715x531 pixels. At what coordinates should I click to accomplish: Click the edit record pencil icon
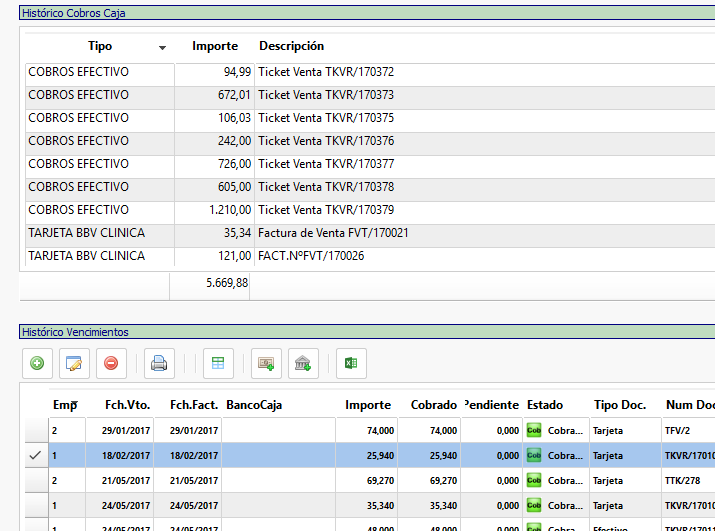[x=74, y=364]
